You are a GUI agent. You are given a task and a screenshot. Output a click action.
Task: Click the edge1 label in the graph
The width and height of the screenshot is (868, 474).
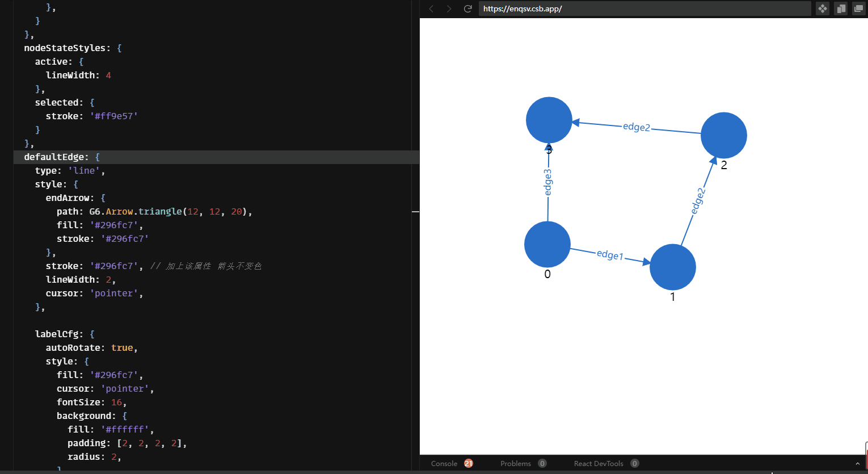pyautogui.click(x=610, y=254)
